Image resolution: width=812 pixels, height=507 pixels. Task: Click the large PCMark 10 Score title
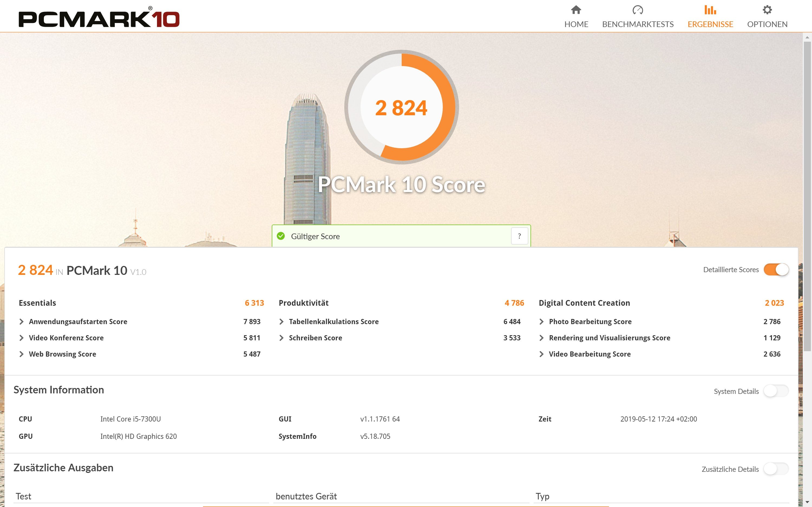tap(401, 185)
